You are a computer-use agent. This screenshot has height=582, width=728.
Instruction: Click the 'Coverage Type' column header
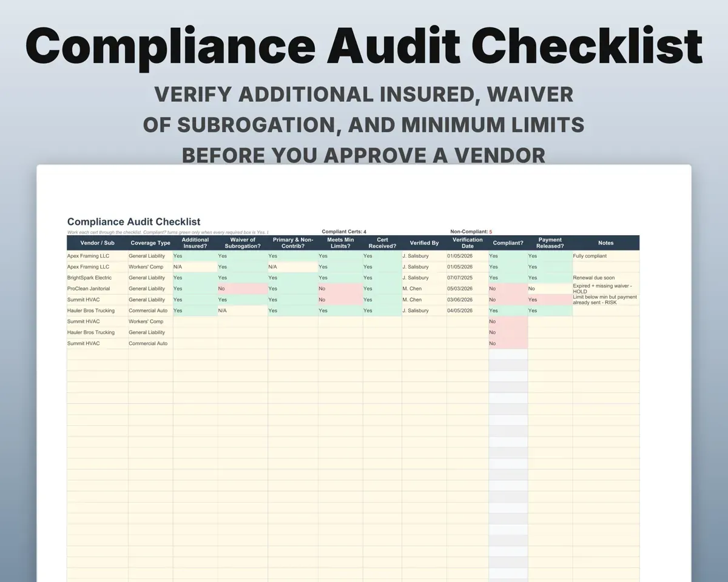[150, 243]
